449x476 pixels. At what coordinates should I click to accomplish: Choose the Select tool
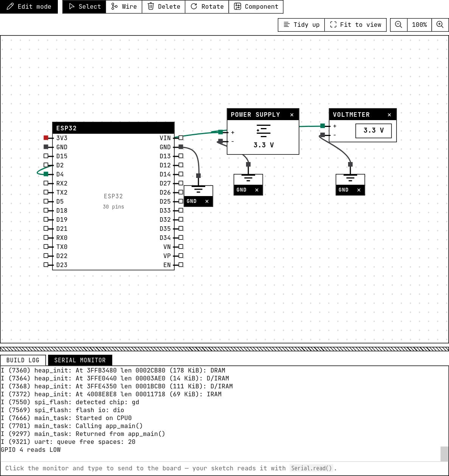[84, 6]
